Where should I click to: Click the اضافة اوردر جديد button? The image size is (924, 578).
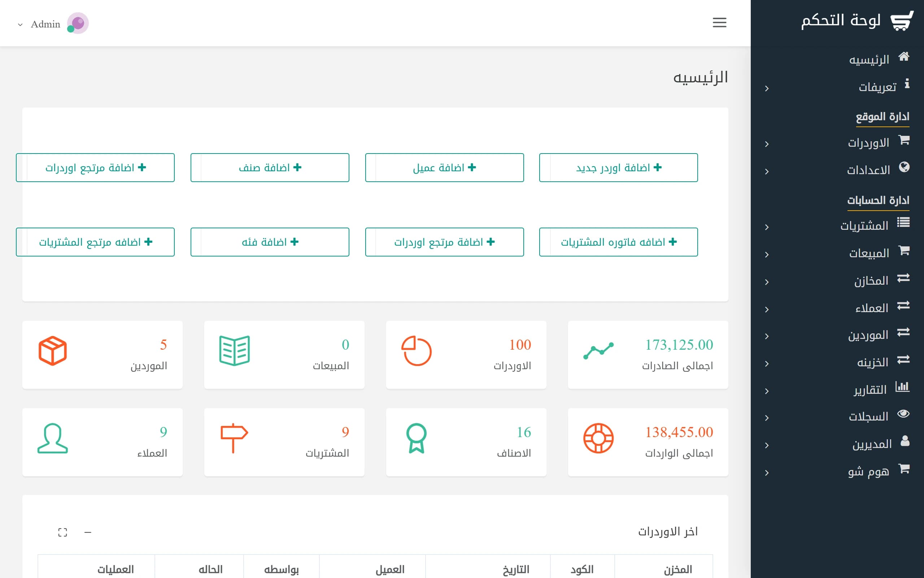(x=619, y=167)
